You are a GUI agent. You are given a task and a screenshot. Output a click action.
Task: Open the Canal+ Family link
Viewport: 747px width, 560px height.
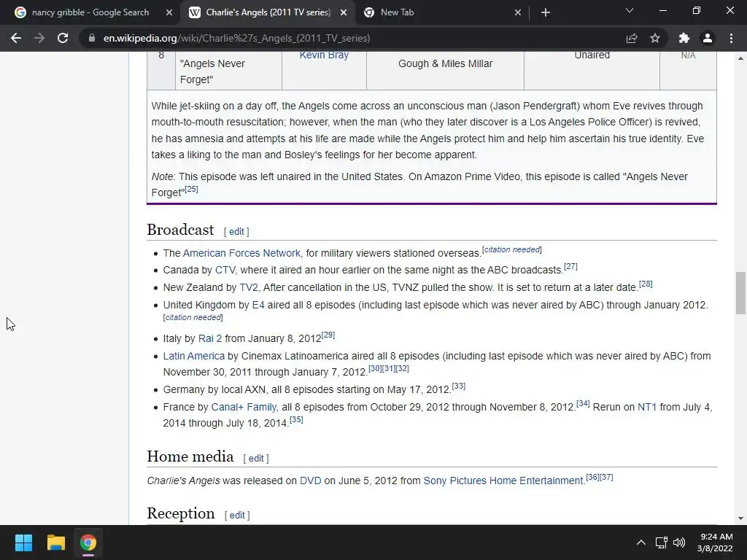point(244,407)
